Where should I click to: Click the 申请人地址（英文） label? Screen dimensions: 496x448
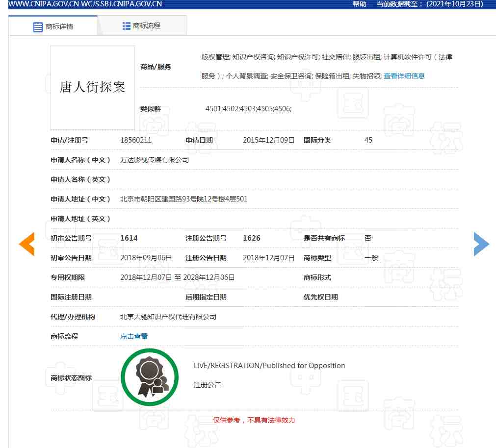[x=80, y=219]
